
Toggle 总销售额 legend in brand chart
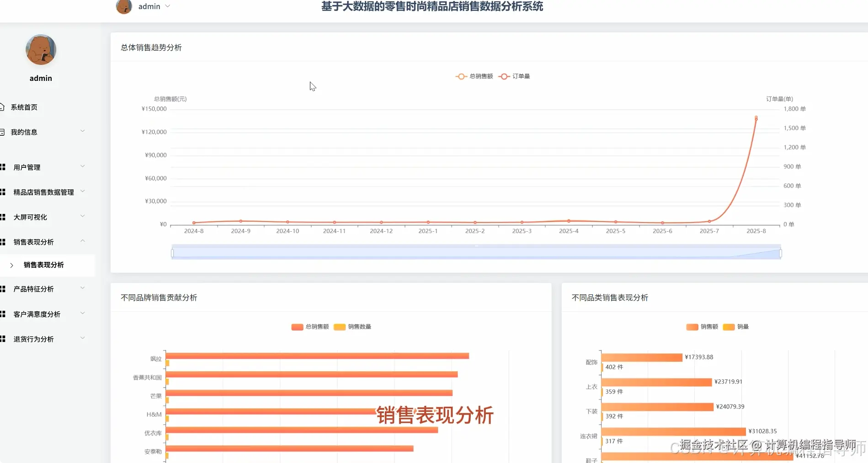(310, 327)
